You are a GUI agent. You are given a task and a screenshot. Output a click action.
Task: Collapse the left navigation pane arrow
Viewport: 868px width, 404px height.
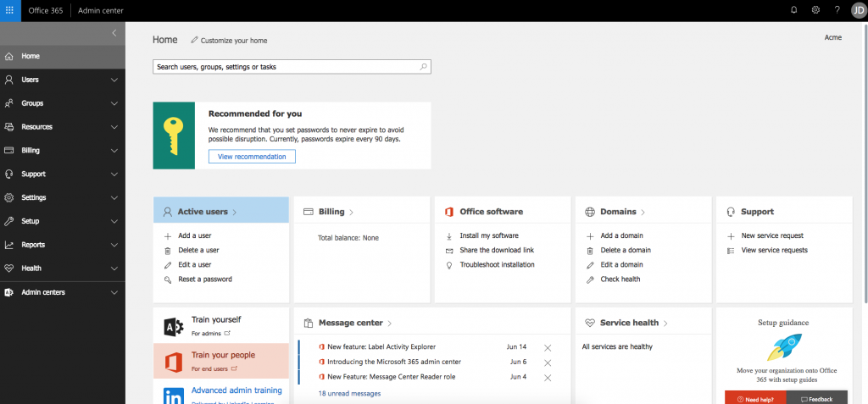click(114, 33)
